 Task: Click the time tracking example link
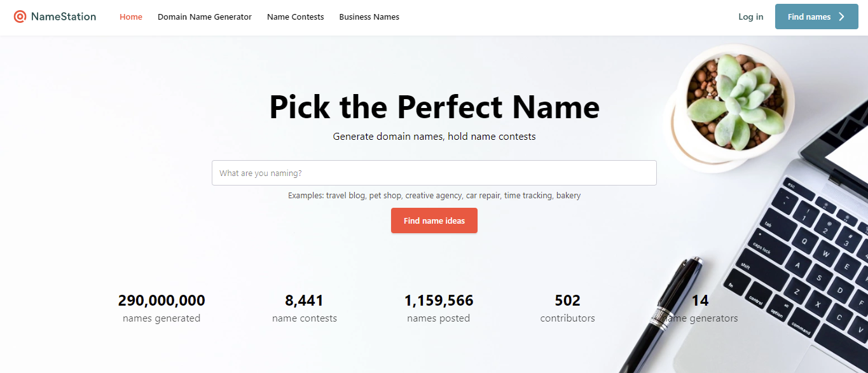[528, 195]
